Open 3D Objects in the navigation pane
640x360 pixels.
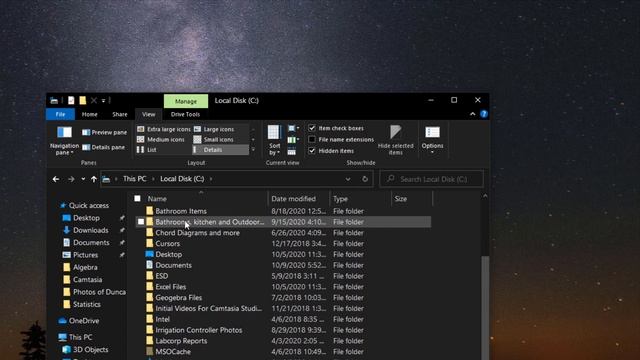point(86,350)
